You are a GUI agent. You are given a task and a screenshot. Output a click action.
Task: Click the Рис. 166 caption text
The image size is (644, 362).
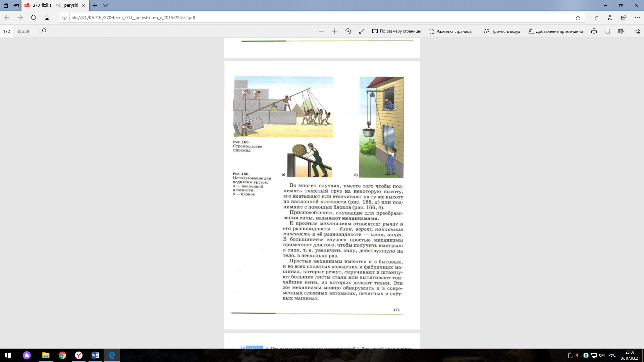pos(252,184)
